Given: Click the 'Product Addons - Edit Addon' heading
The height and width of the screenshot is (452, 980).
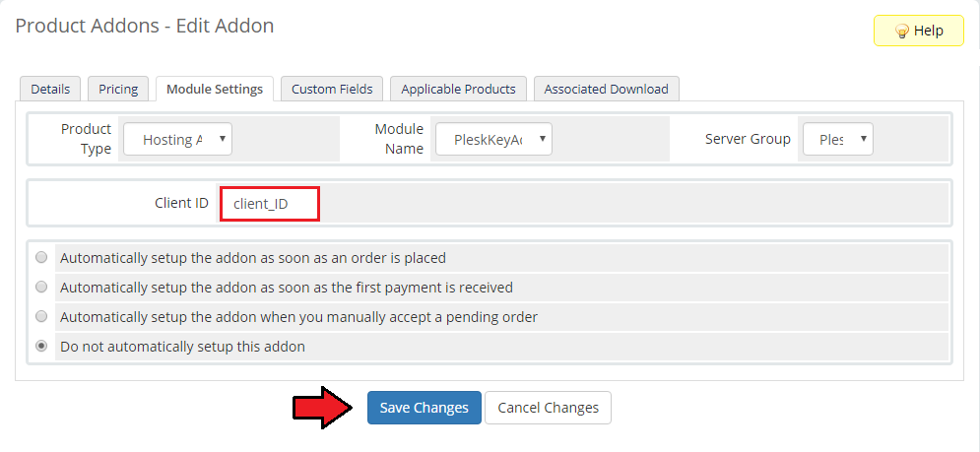Looking at the screenshot, I should 145,26.
